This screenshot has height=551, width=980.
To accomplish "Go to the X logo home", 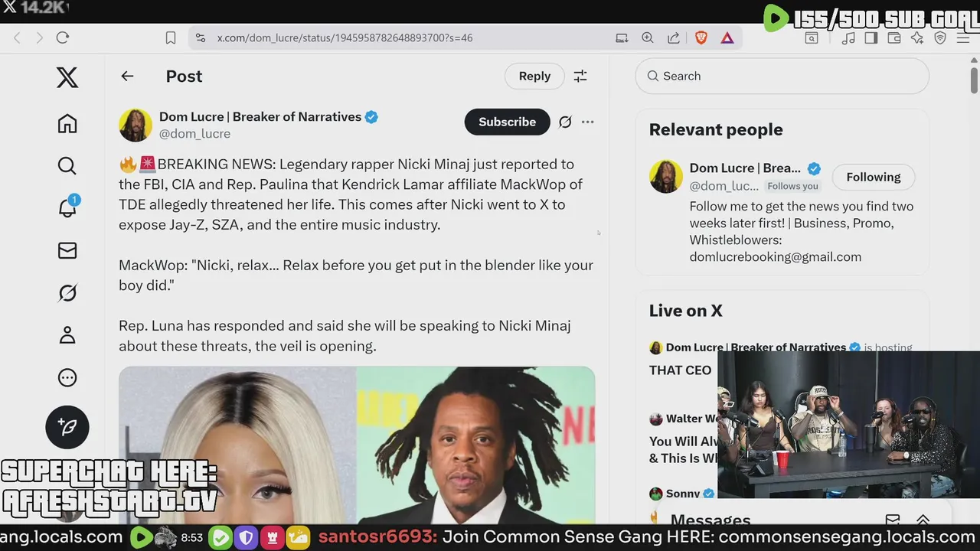I will (x=67, y=77).
